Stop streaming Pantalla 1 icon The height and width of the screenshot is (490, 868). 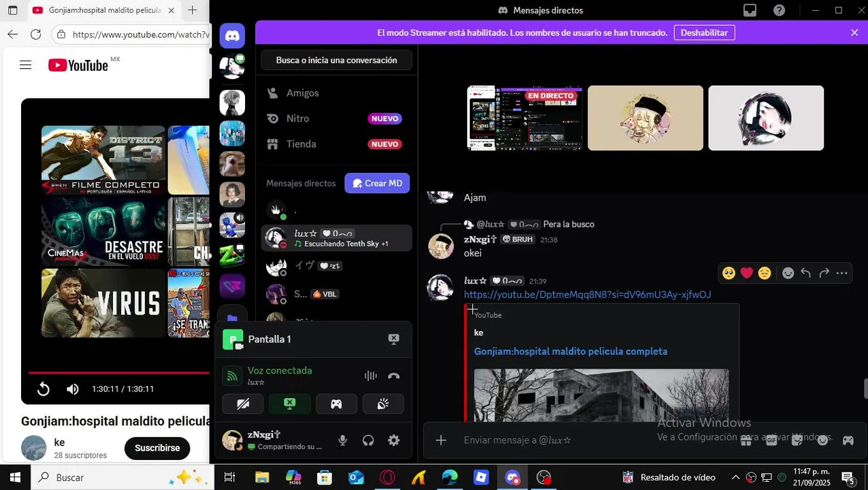point(393,339)
